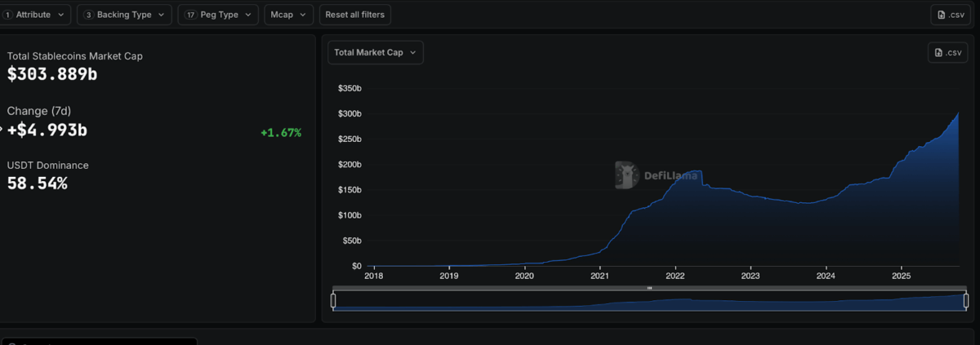Click the 2022 label on the chart axis
Viewport: 980px width, 345px height.
(x=675, y=276)
